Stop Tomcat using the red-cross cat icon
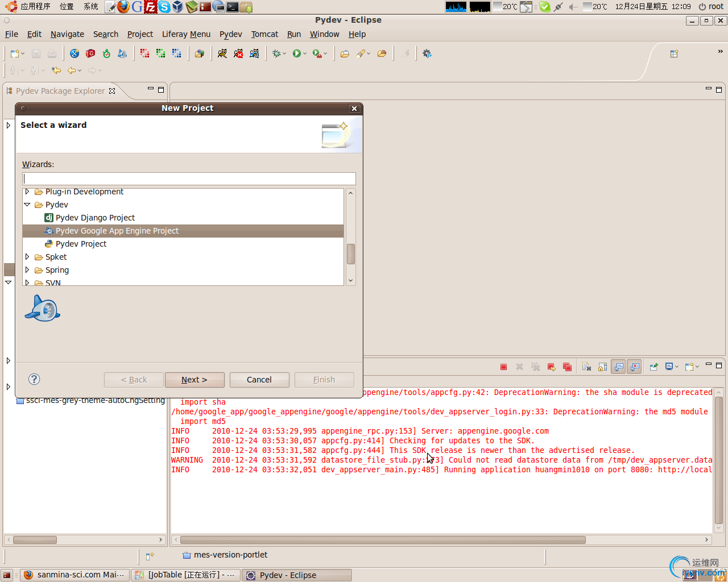 238,53
